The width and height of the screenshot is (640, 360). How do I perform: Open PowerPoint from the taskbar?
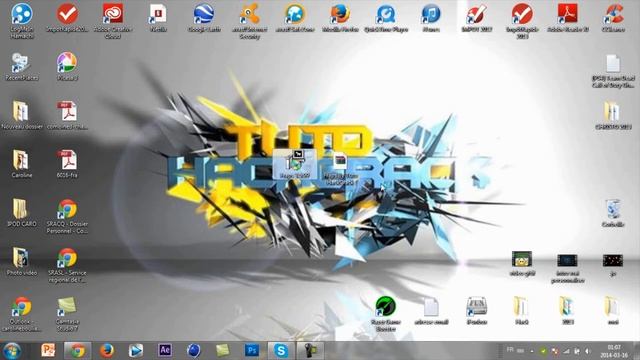[x=48, y=351]
